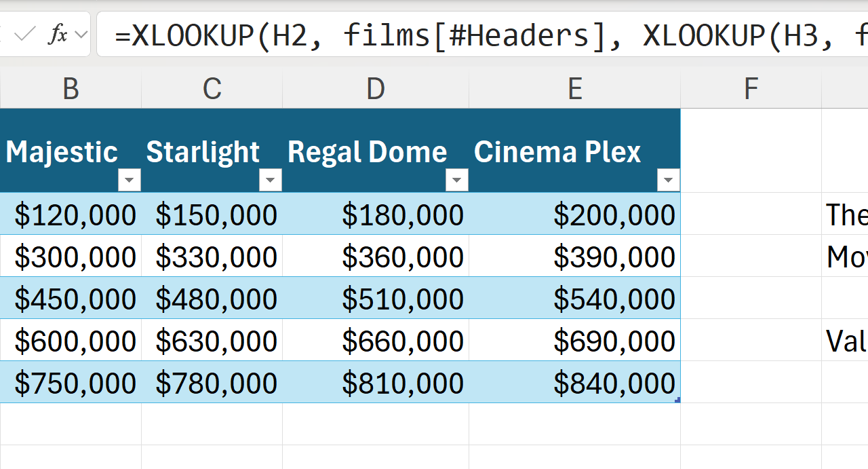Click inside the XLOOKUP formula bar text
868x469 pixels.
[x=475, y=34]
